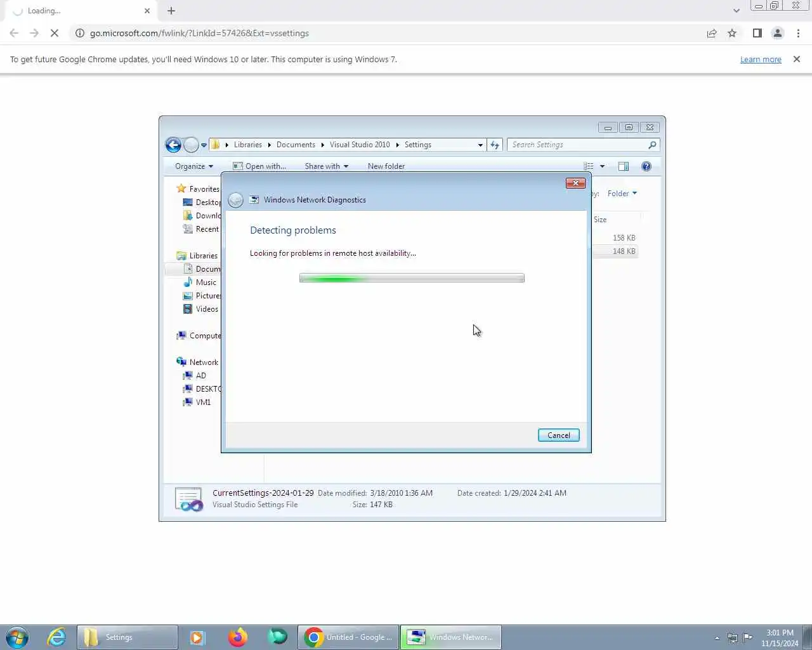Open Explorer help icon
The height and width of the screenshot is (650, 812).
pos(646,166)
